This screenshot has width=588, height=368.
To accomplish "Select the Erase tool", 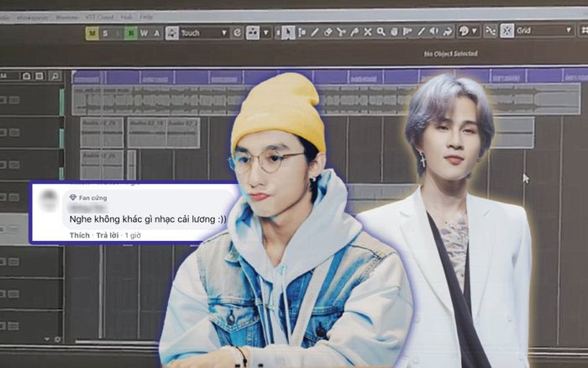I will [x=328, y=33].
